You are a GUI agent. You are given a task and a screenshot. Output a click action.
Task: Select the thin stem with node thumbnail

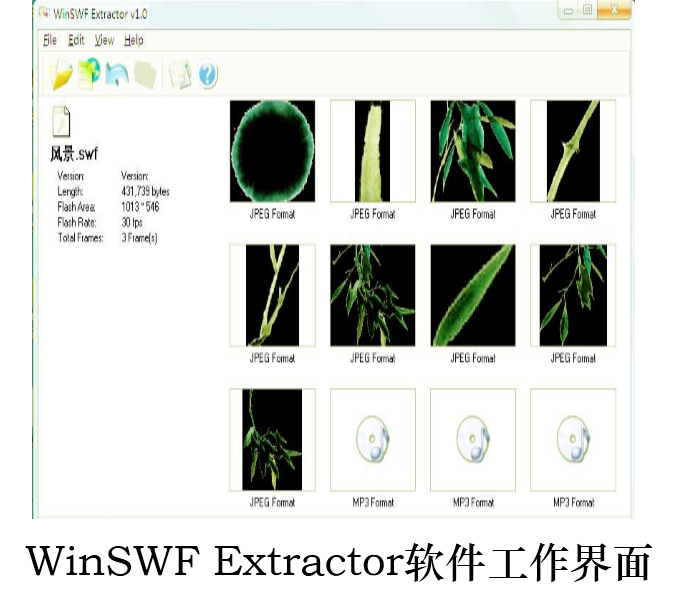573,151
